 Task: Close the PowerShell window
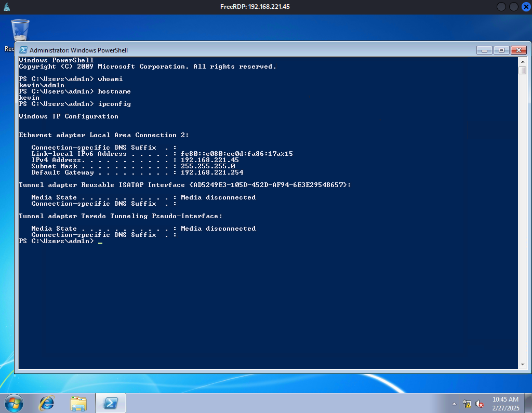coord(518,50)
